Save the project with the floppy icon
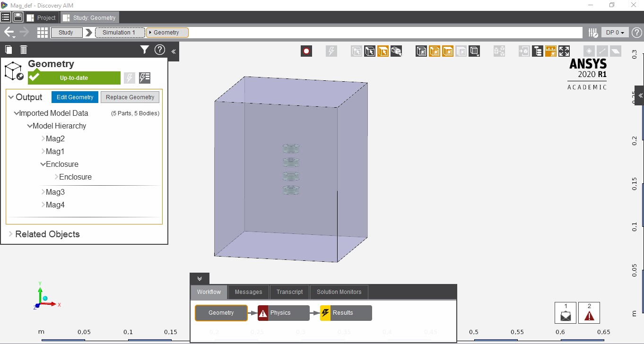This screenshot has height=344, width=644. [18, 17]
